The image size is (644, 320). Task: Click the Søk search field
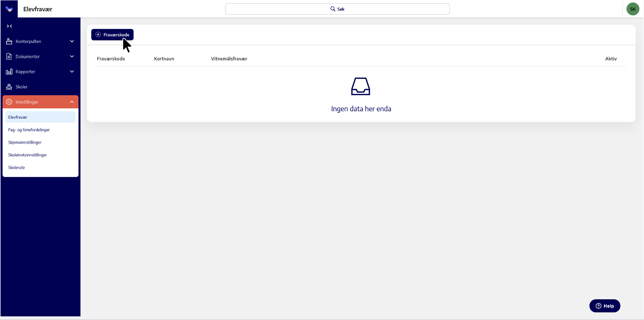click(337, 9)
